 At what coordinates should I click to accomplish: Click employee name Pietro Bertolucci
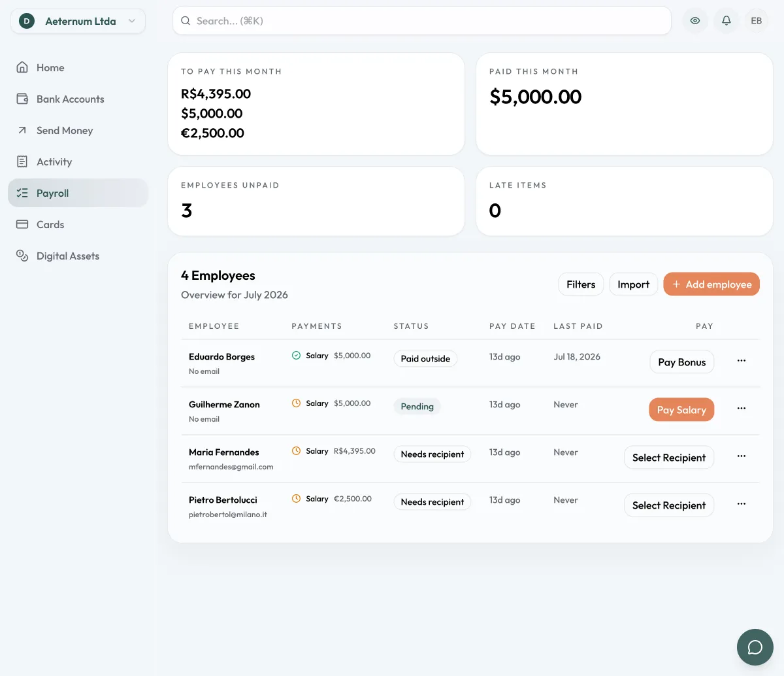pos(223,500)
